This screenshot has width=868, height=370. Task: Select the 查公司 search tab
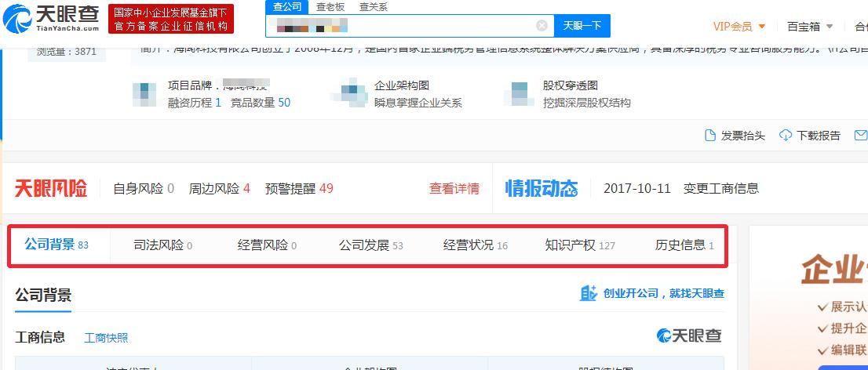click(x=287, y=7)
